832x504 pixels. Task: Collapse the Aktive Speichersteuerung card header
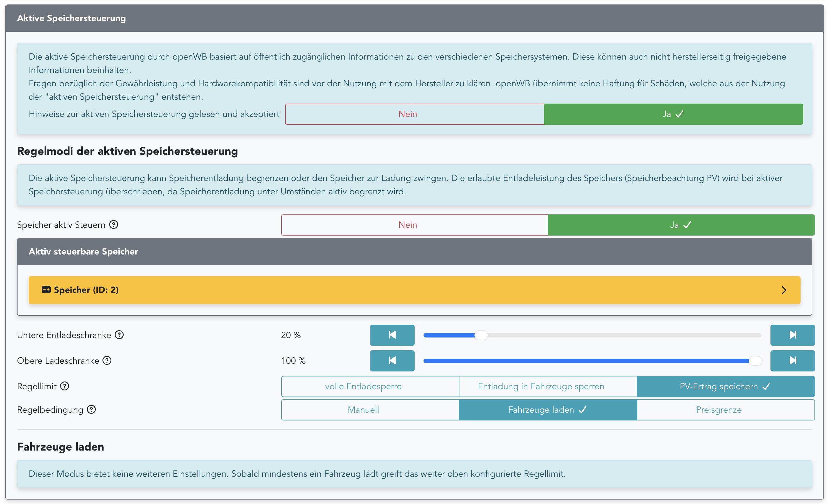(414, 18)
